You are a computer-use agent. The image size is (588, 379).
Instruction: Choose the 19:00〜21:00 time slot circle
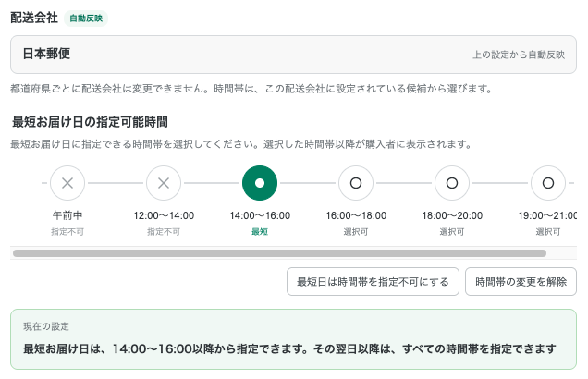click(548, 183)
